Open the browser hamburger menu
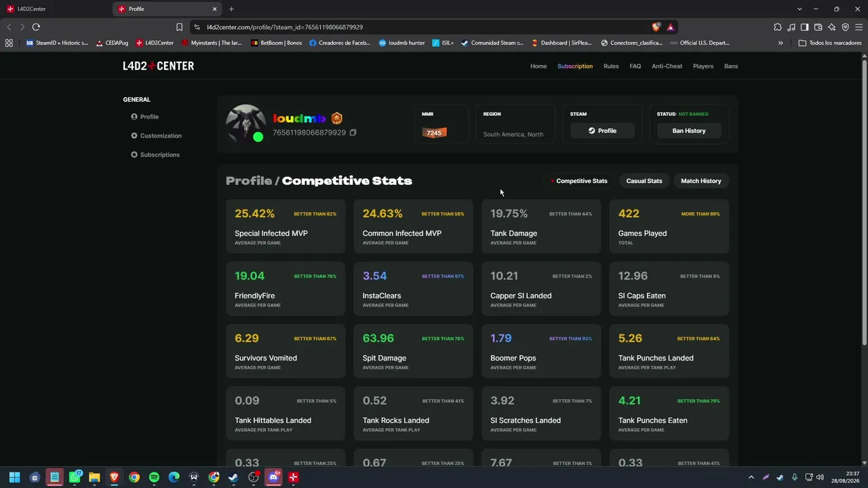The image size is (868, 488). [859, 27]
